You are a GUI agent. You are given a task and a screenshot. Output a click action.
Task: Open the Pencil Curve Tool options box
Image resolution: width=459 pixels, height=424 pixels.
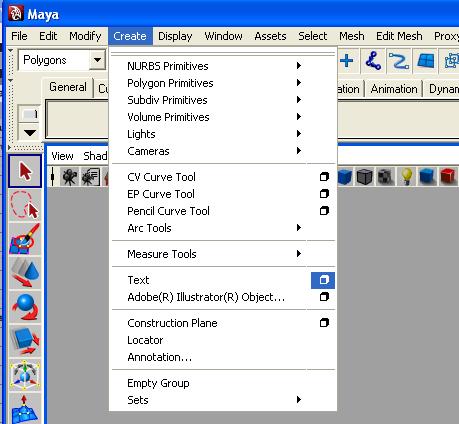[324, 211]
